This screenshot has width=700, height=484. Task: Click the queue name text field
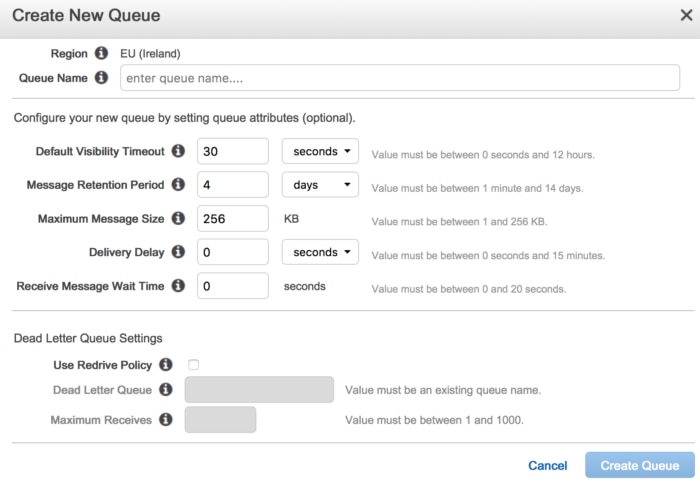tap(399, 78)
